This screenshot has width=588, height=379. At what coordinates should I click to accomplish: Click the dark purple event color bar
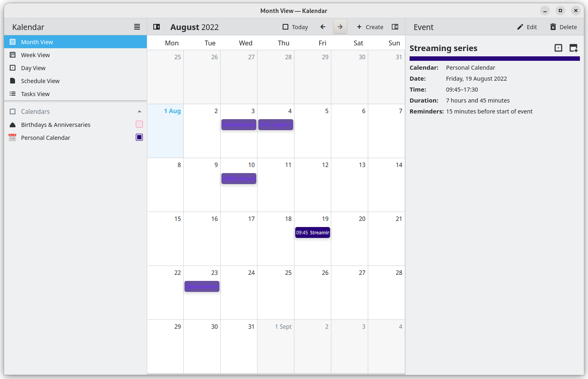495,59
